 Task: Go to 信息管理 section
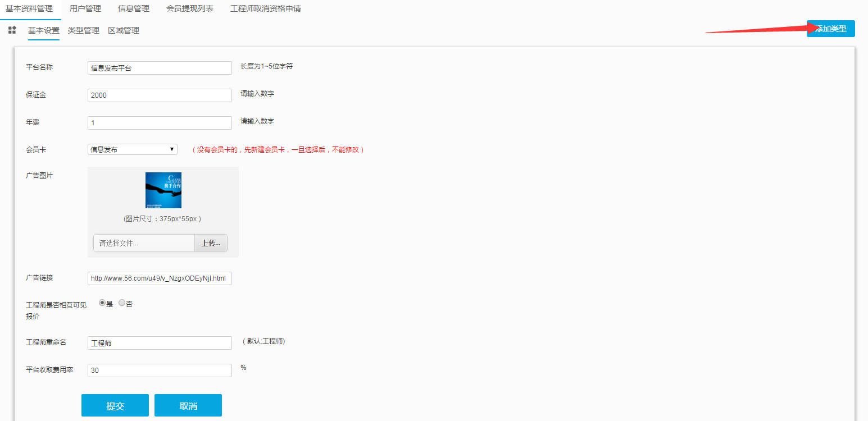(x=134, y=8)
